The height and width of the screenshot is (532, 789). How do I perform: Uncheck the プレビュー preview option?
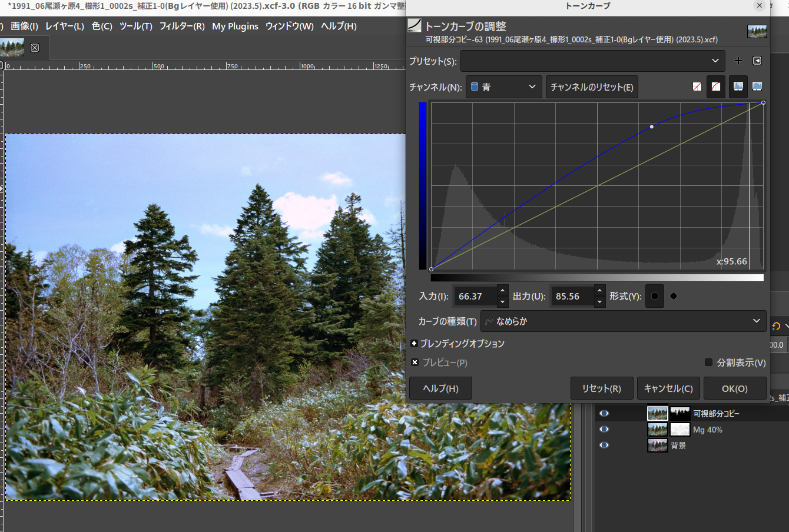[415, 362]
